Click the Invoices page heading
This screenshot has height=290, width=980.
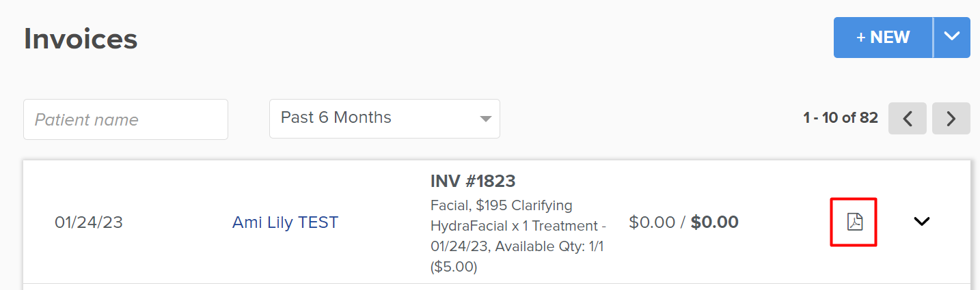81,39
